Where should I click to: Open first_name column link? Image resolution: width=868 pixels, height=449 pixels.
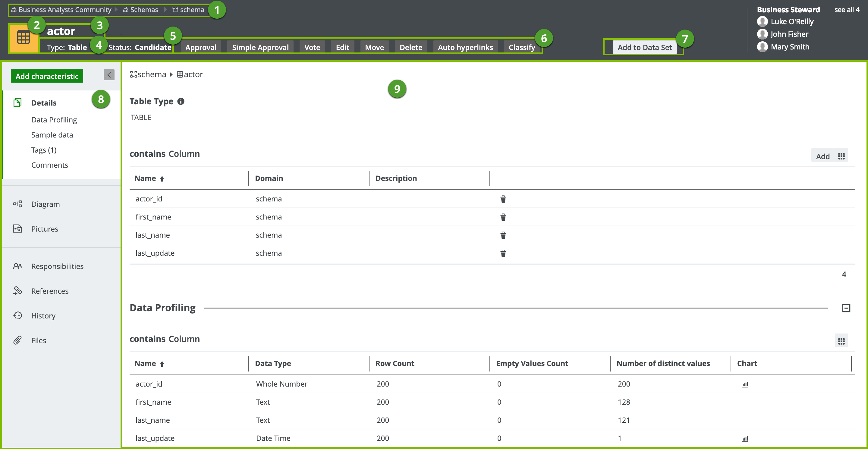coord(153,217)
